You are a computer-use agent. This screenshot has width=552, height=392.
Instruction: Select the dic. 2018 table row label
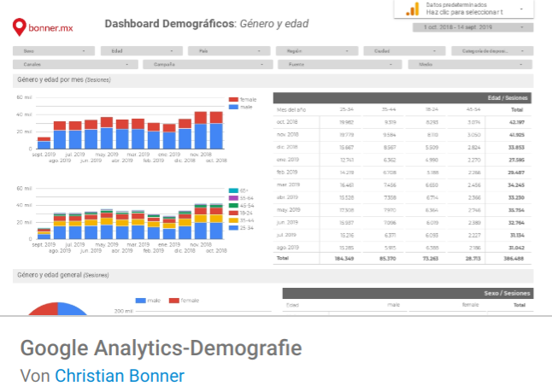tap(287, 147)
